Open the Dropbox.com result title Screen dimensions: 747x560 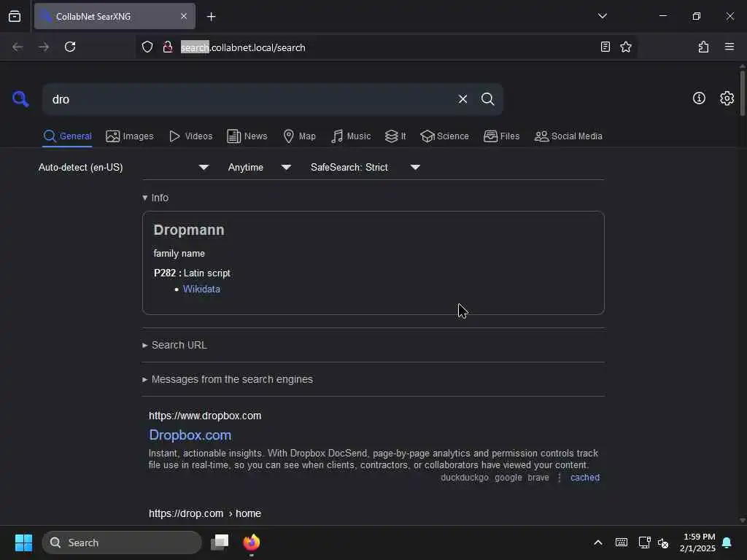tap(190, 435)
